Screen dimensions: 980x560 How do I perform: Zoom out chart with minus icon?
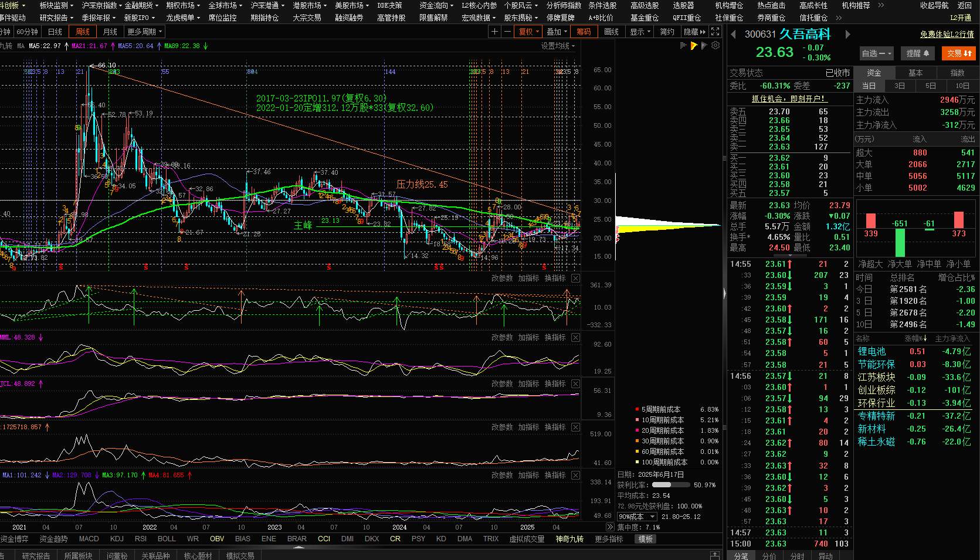pos(507,32)
